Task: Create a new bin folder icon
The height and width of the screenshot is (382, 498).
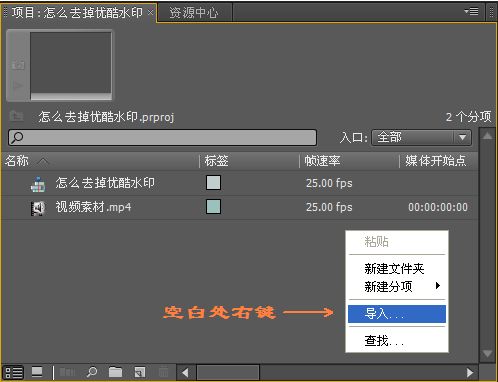Action: tap(115, 372)
